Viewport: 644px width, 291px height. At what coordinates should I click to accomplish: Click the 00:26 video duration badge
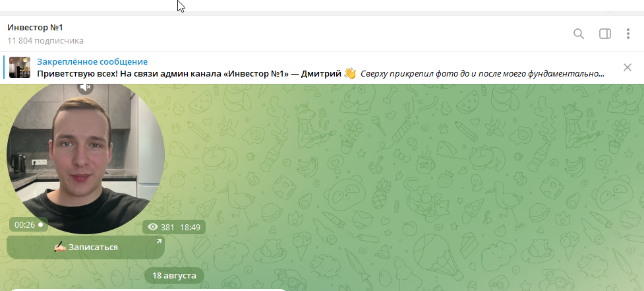pyautogui.click(x=28, y=225)
